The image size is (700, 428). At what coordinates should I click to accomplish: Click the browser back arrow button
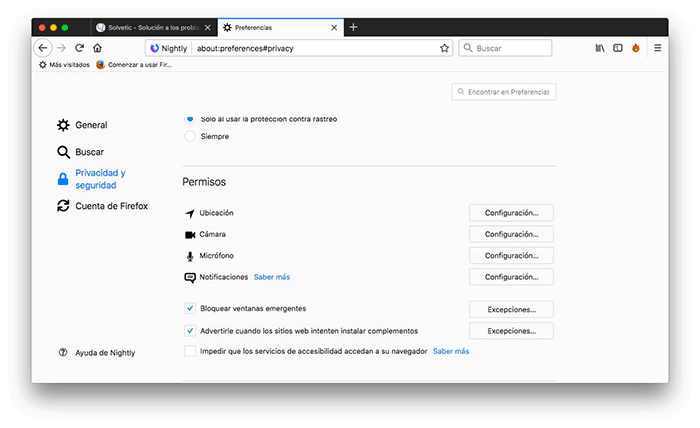tap(43, 48)
